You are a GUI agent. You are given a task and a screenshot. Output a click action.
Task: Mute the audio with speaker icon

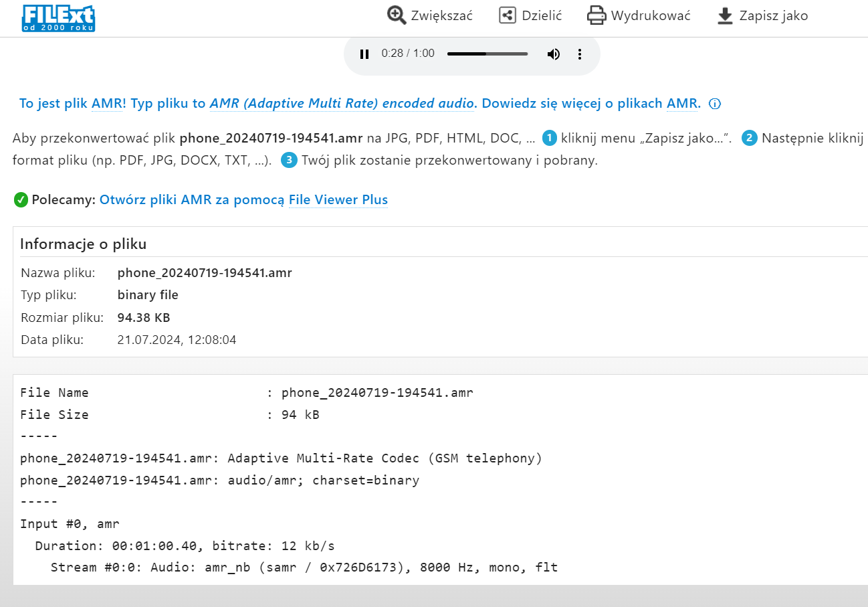coord(553,54)
